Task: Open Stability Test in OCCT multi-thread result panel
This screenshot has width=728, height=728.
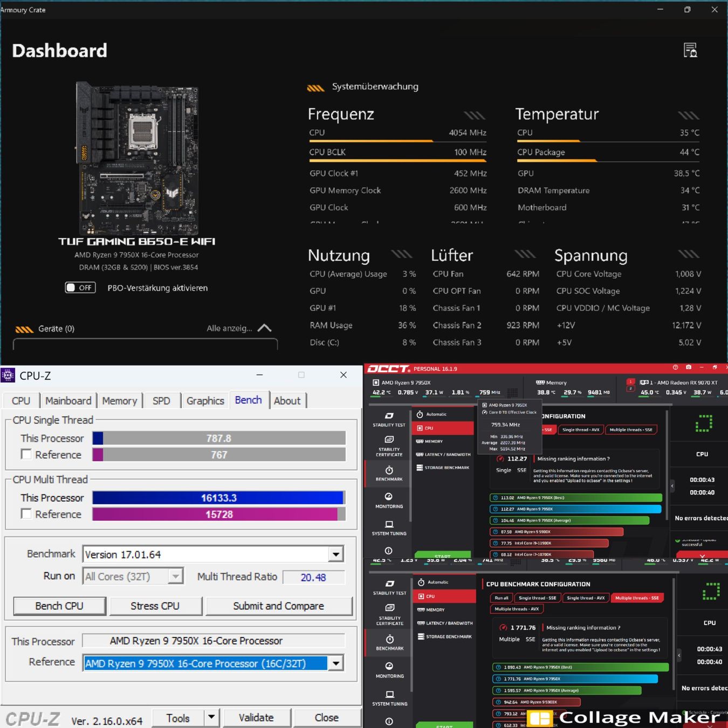Action: point(389,587)
